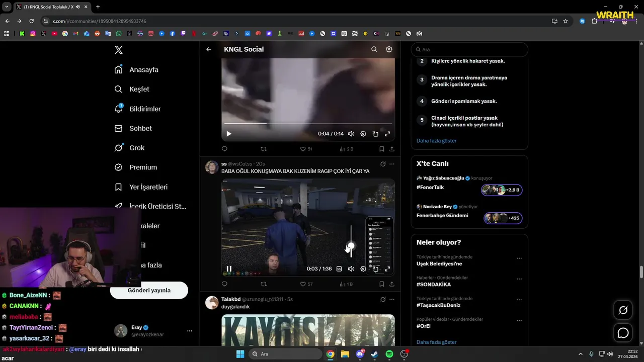Open Grok action on Talakbd post

(383, 299)
